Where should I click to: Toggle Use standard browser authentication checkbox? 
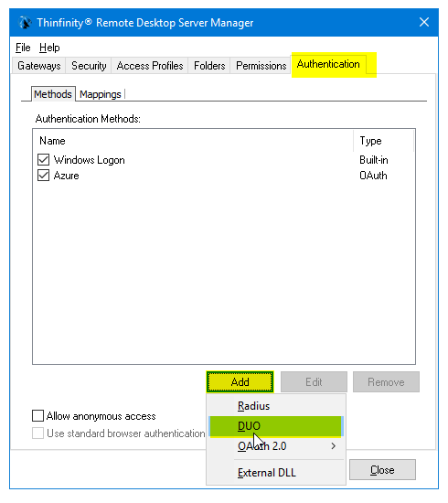[37, 433]
